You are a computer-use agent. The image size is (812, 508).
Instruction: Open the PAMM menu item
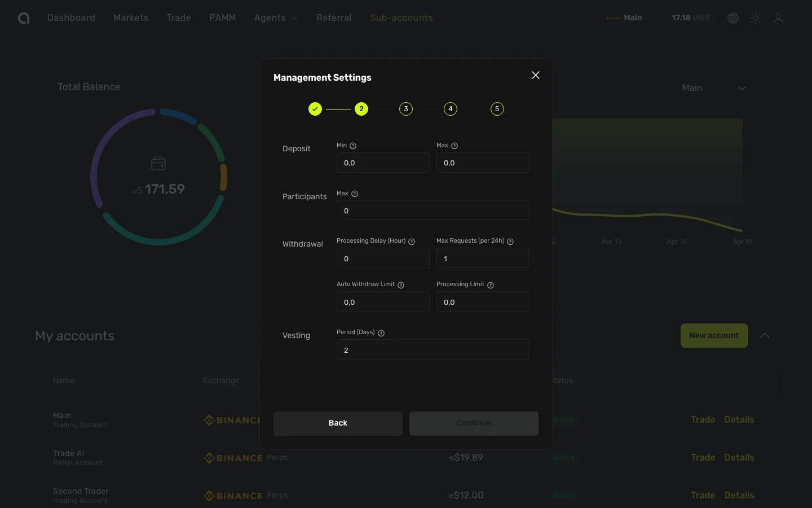(223, 18)
